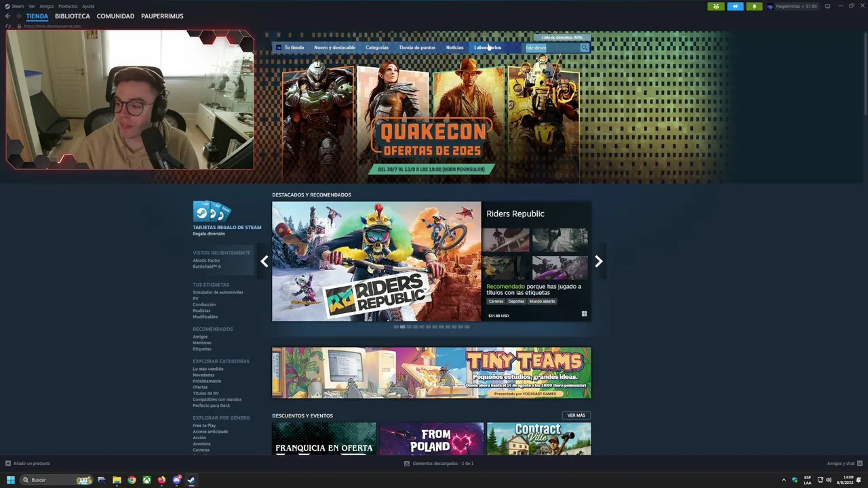The width and height of the screenshot is (868, 488).
Task: Click the Pauperrimus profile avatar
Action: [770, 6]
